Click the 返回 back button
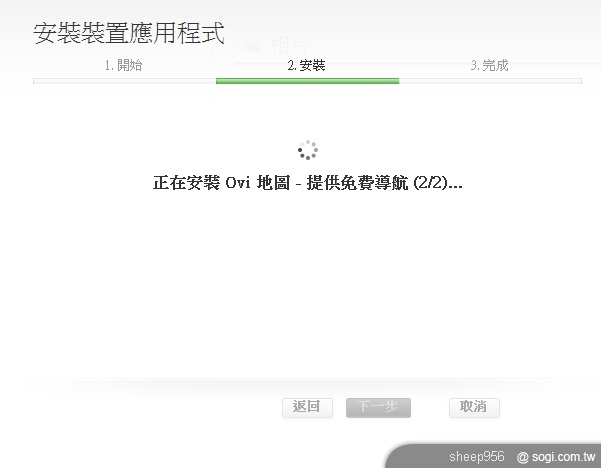Screen dimensions: 601x468 coord(307,407)
